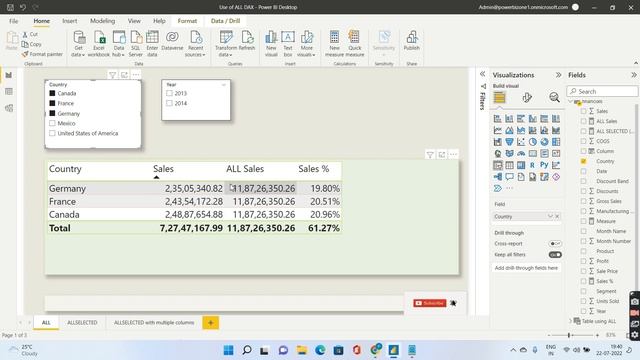Screen dimensions: 640x360
Task: Open Recent sources
Action: [x=196, y=43]
